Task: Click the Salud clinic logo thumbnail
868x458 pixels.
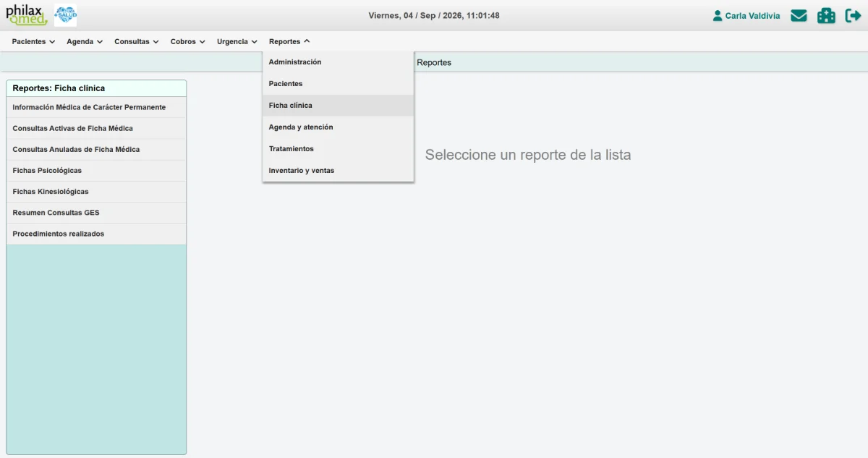Action: click(x=66, y=15)
